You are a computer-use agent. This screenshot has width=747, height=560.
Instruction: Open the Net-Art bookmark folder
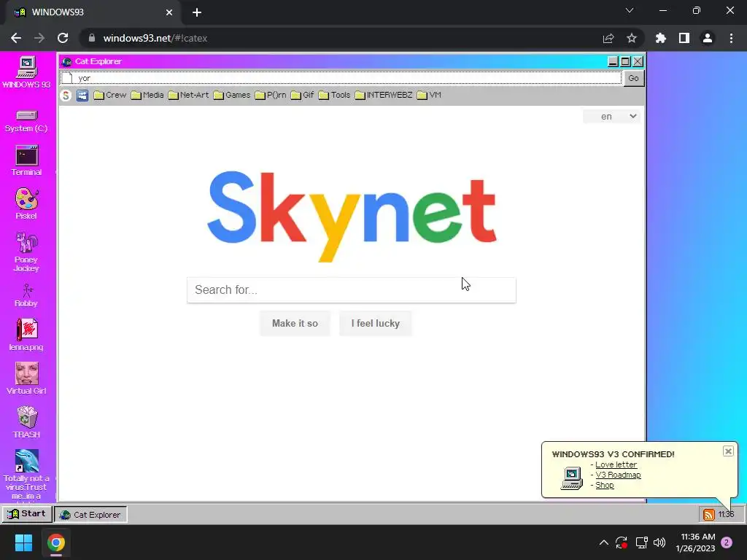(189, 96)
